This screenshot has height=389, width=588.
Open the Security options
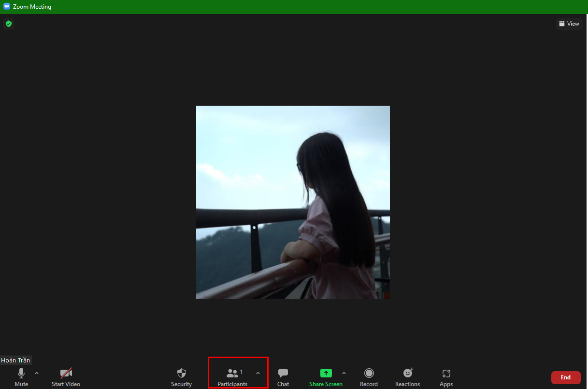tap(181, 376)
